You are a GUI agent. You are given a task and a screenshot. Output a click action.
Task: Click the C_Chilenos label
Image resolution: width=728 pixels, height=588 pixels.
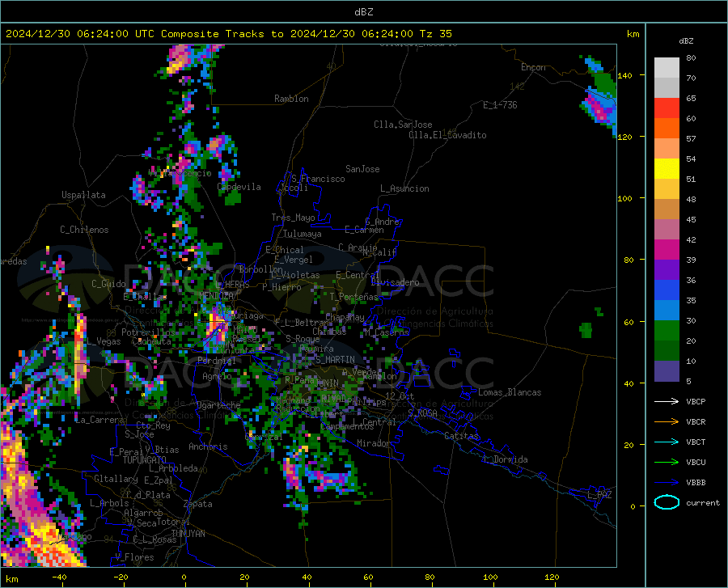click(x=84, y=229)
